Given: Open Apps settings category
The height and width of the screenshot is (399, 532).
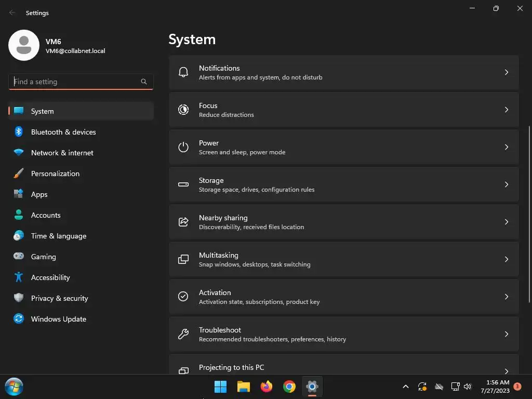Looking at the screenshot, I should pos(81,194).
